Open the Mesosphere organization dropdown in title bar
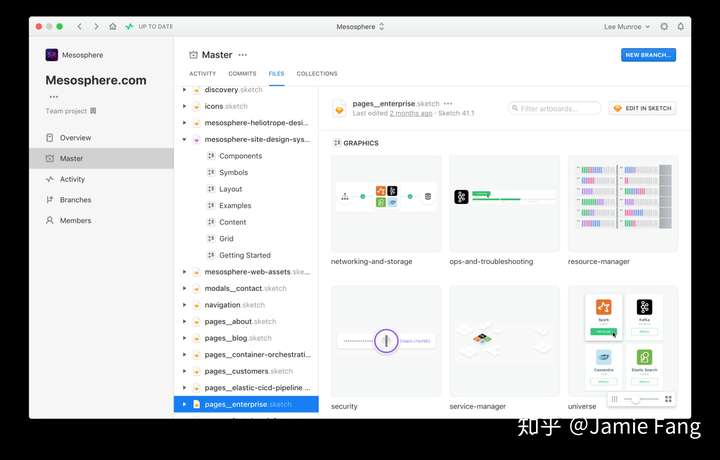The height and width of the screenshot is (460, 720). [x=360, y=27]
